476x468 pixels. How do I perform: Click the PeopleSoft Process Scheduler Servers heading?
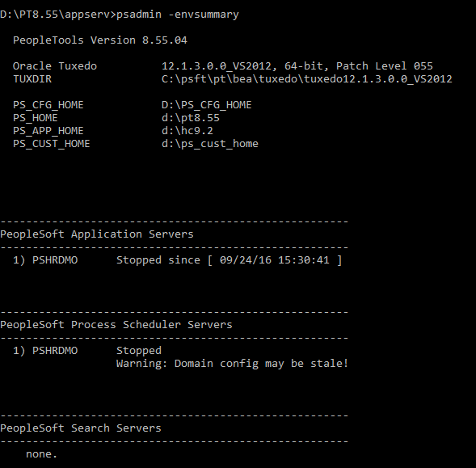pyautogui.click(x=116, y=325)
